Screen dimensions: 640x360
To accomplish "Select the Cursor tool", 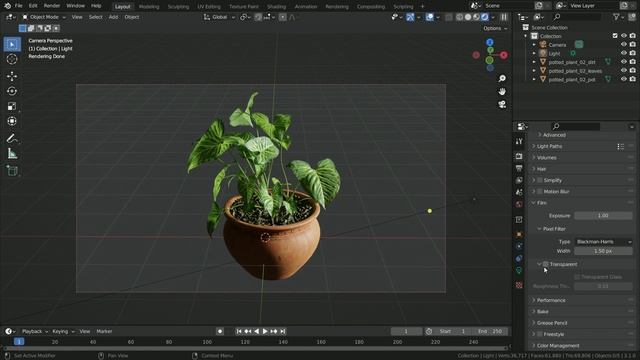I will pyautogui.click(x=12, y=59).
